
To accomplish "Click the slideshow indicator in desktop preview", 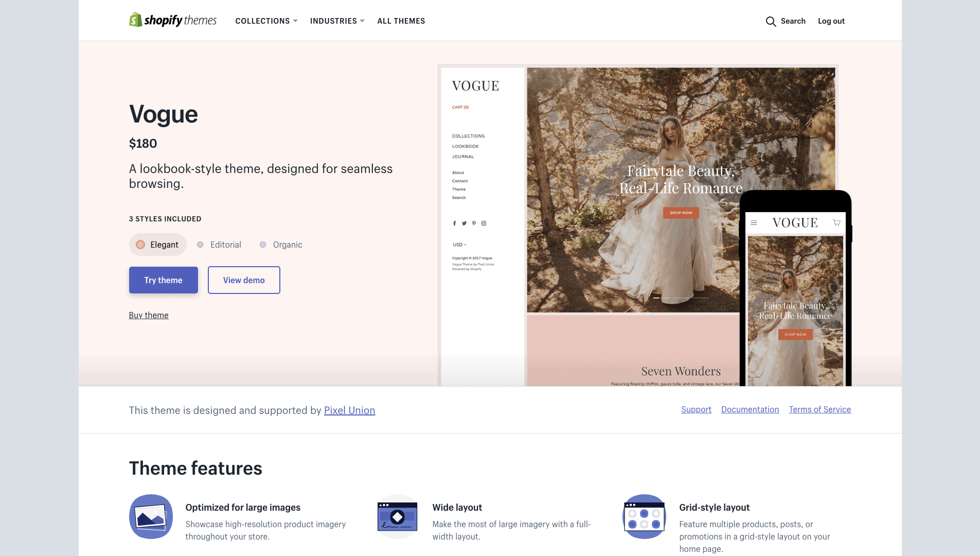I will [x=681, y=298].
